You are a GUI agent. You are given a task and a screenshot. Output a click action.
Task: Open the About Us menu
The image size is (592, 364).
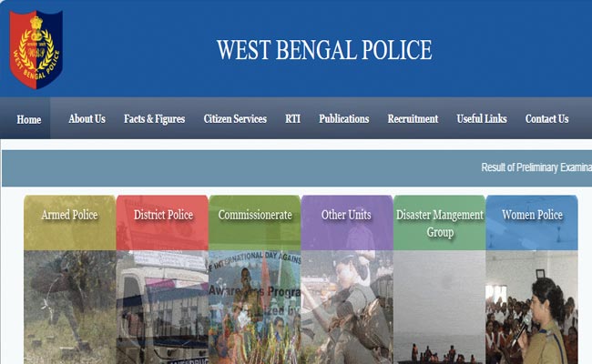coord(87,119)
